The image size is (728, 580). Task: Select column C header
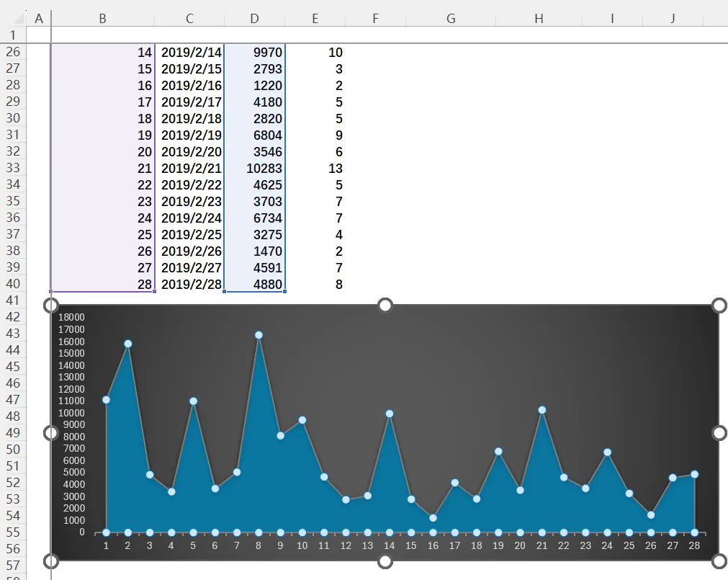point(189,19)
